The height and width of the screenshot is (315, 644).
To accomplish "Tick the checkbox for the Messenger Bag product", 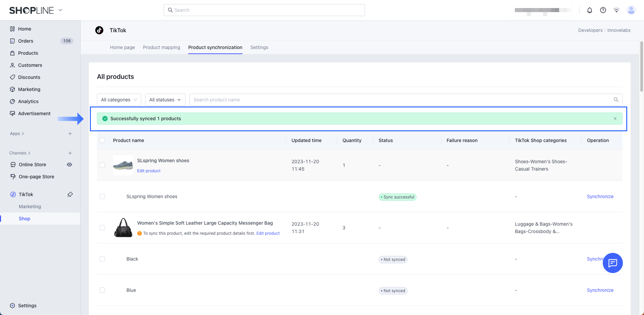I will [102, 228].
